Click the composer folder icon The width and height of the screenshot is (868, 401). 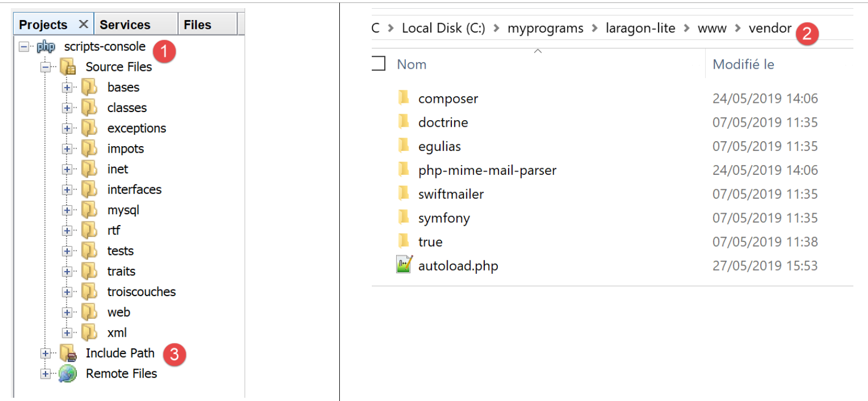[404, 97]
